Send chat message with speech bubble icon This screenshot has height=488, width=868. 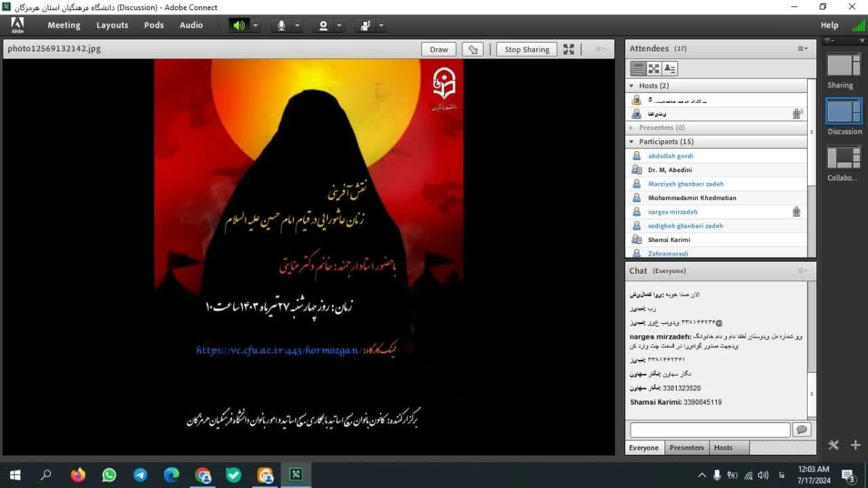click(802, 430)
